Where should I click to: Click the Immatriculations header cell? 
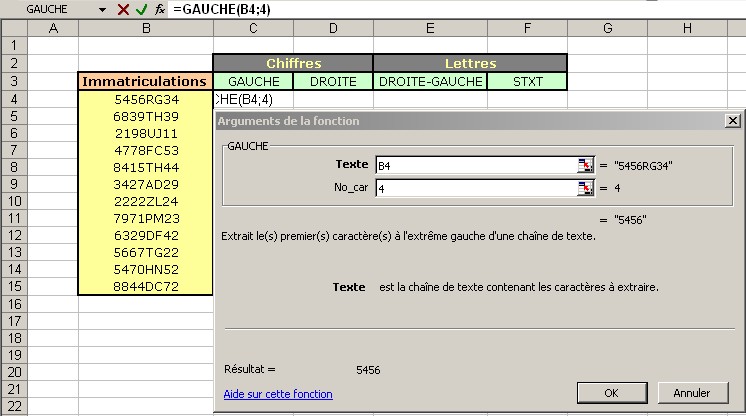click(146, 81)
